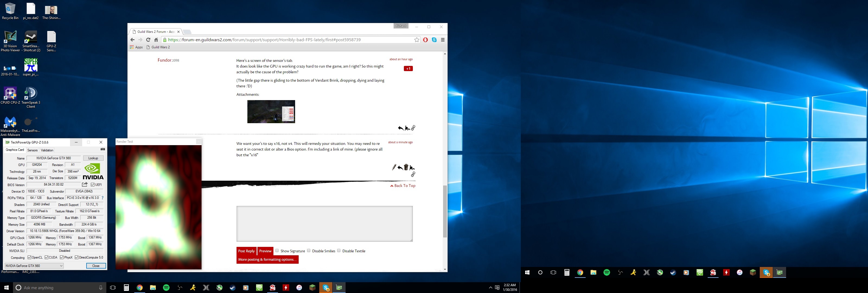Open the Recycle Bin desktop icon
Image resolution: width=868 pixels, height=293 pixels.
(10, 11)
